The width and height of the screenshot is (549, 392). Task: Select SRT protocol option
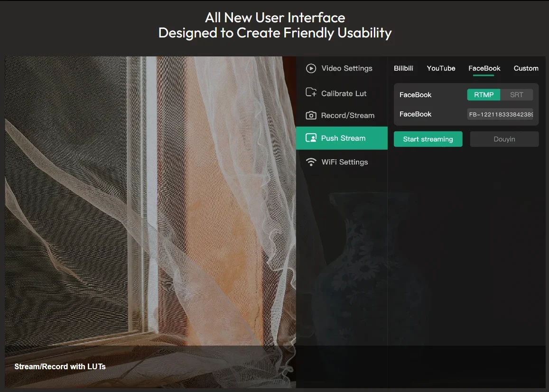tap(516, 95)
